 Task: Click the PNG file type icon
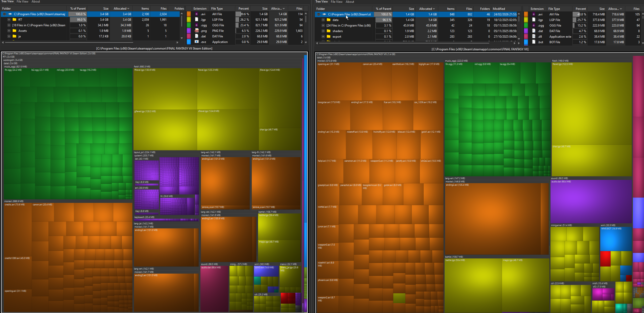[197, 31]
